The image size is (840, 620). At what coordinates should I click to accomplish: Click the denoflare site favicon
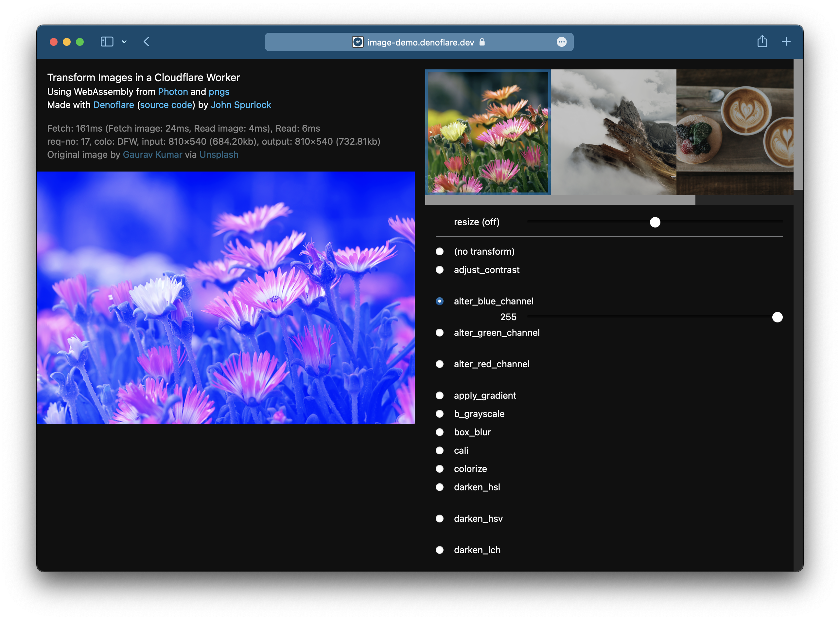[x=358, y=42]
